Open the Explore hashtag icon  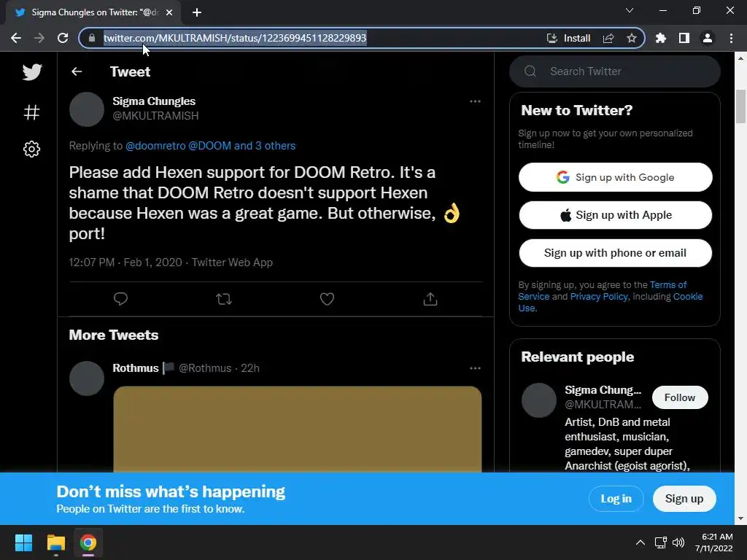click(x=32, y=112)
